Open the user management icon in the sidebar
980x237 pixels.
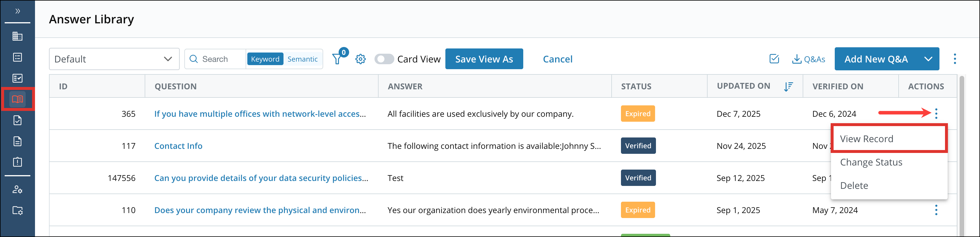pyautogui.click(x=17, y=189)
